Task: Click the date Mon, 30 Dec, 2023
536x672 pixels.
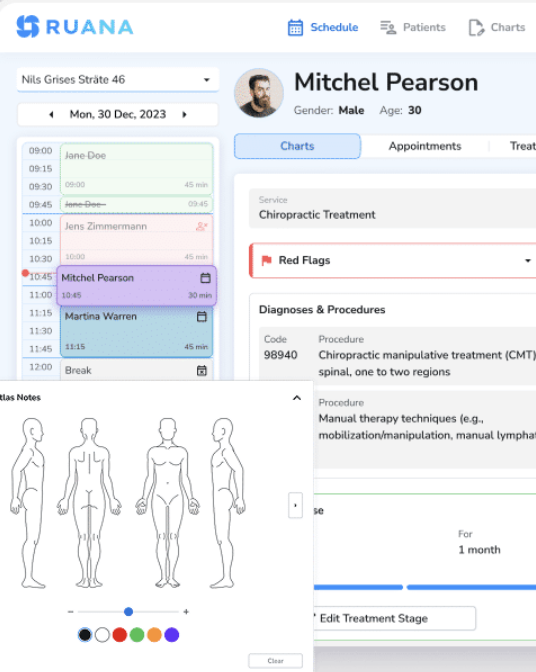Action: coord(118,114)
